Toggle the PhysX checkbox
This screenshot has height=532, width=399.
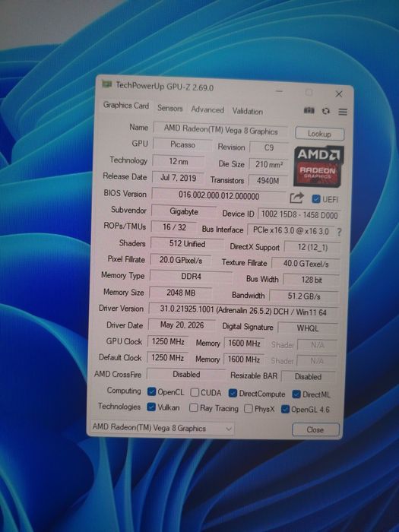[249, 409]
